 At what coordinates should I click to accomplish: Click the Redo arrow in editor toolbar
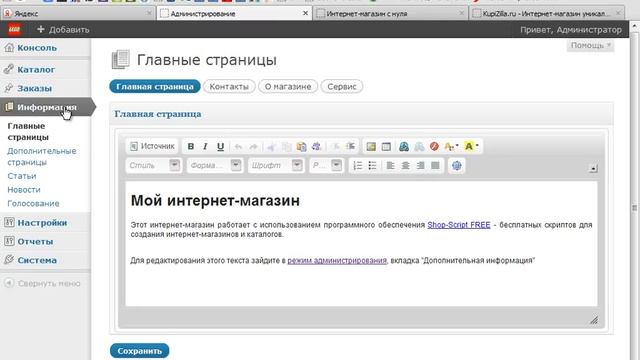pyautogui.click(x=253, y=147)
